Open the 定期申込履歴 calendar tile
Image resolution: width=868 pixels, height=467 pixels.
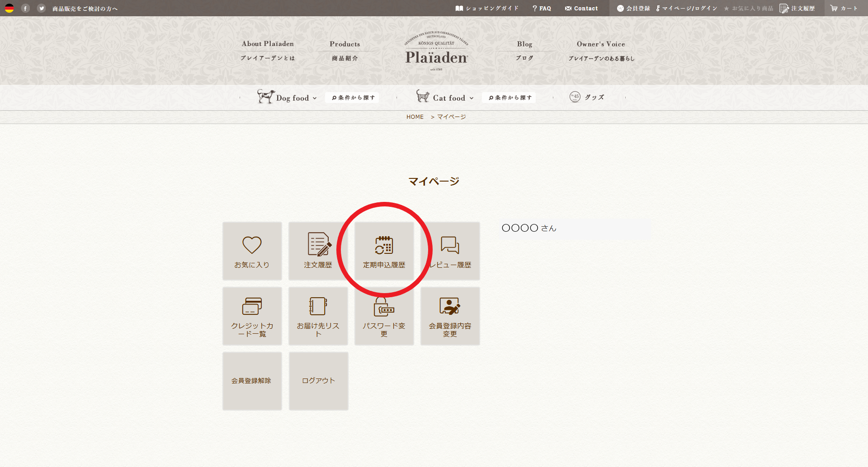384,251
